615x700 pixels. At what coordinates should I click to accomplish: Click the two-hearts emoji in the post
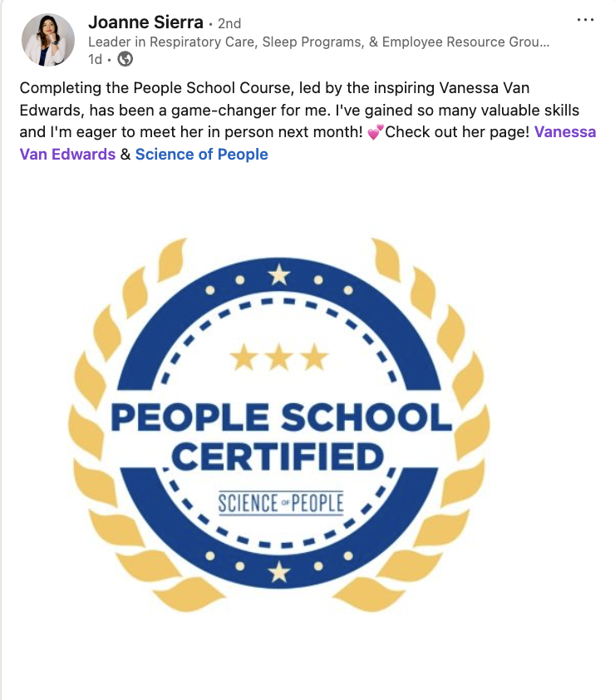click(375, 132)
